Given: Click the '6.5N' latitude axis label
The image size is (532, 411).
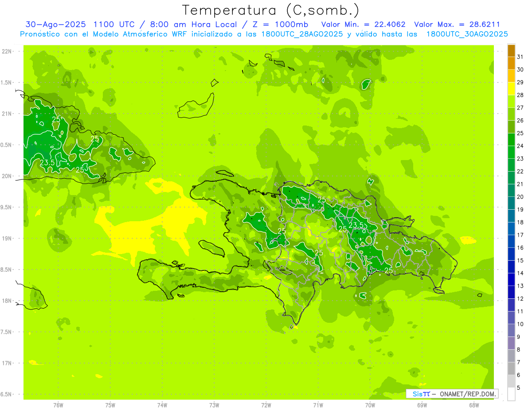Looking at the screenshot, I should tap(7, 394).
